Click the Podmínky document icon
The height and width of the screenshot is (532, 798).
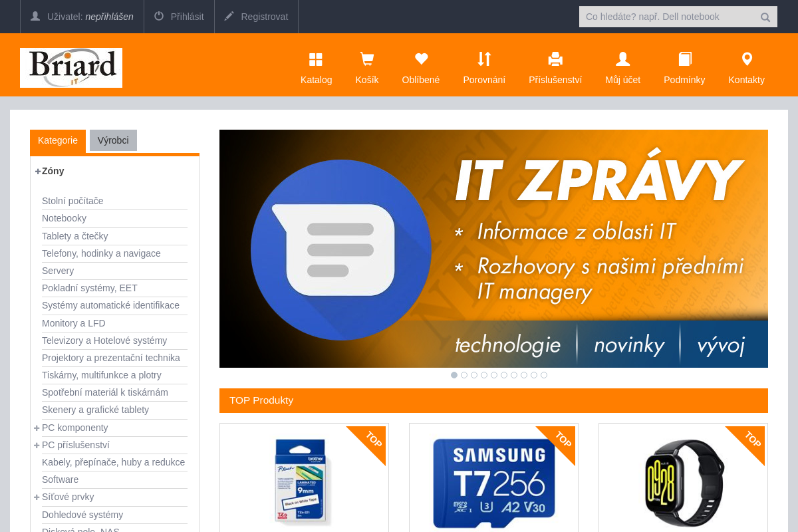pyautogui.click(x=685, y=59)
